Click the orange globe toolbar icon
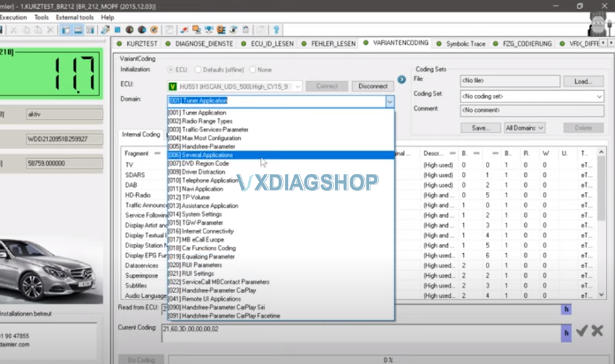 154,30
